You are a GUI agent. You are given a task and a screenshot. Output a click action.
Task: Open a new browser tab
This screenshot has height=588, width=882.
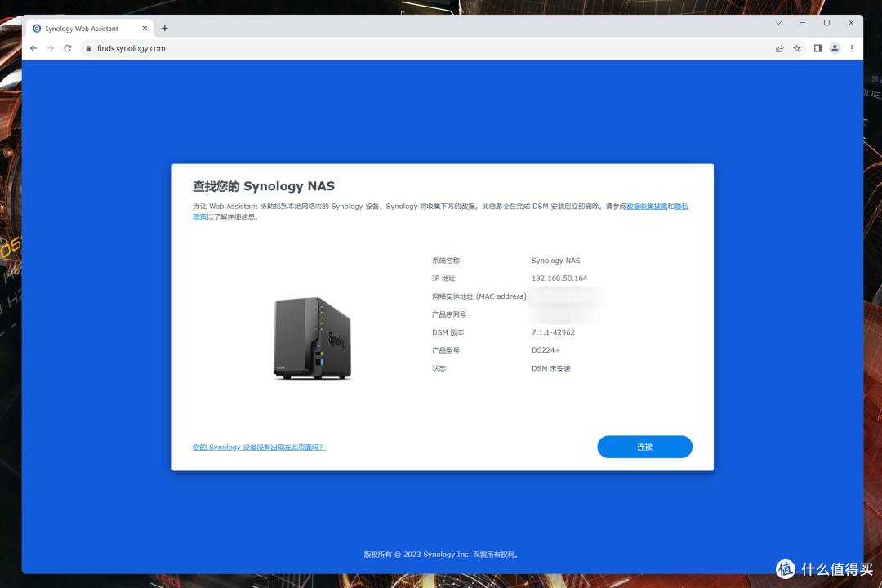[x=164, y=28]
